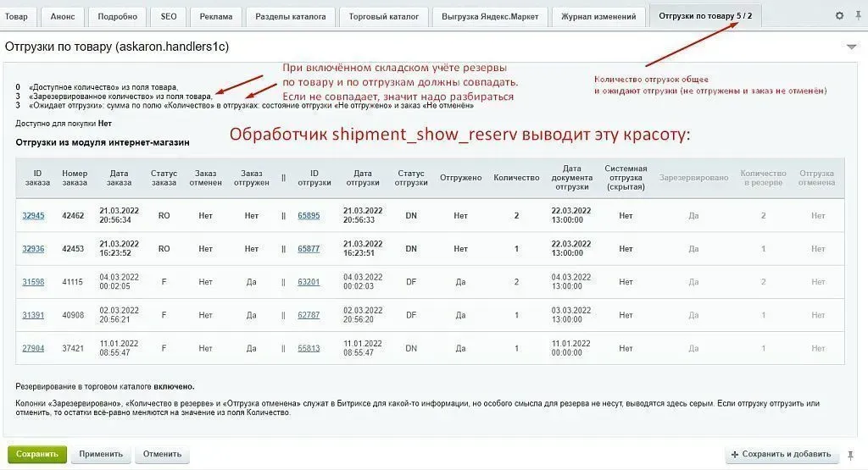Switch to the Журнал изменений tab
The height and width of the screenshot is (470, 868).
click(598, 17)
